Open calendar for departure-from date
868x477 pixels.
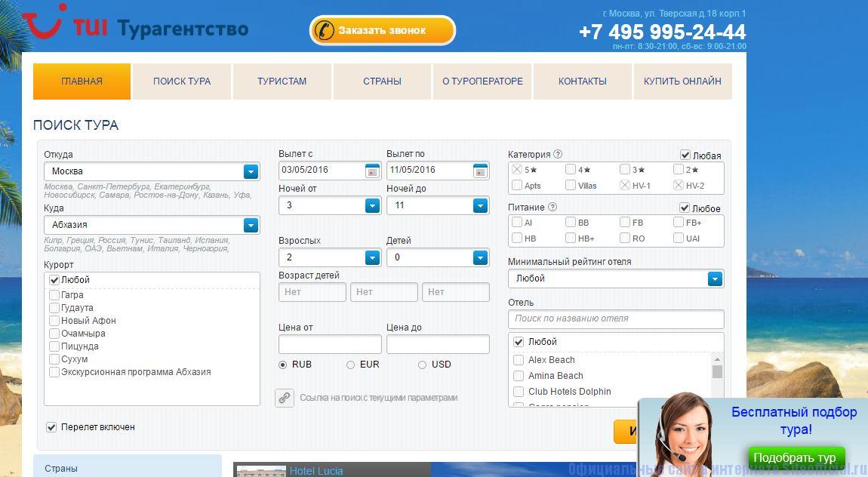pyautogui.click(x=372, y=171)
